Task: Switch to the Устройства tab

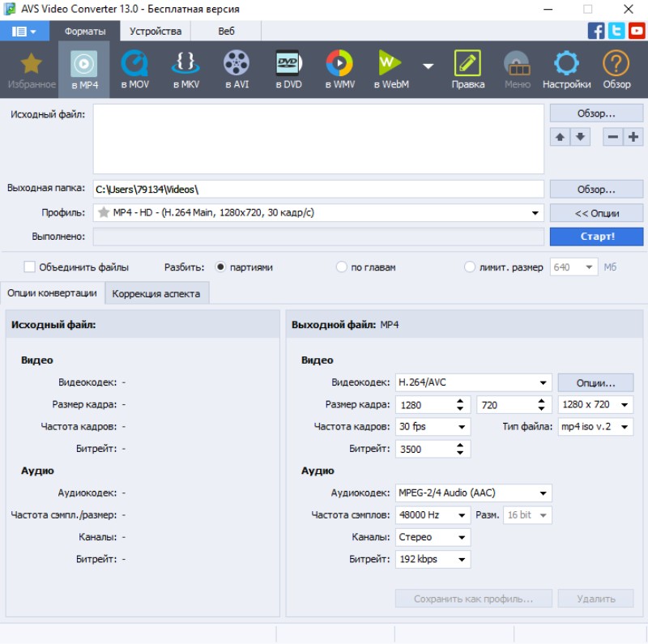Action: click(156, 31)
